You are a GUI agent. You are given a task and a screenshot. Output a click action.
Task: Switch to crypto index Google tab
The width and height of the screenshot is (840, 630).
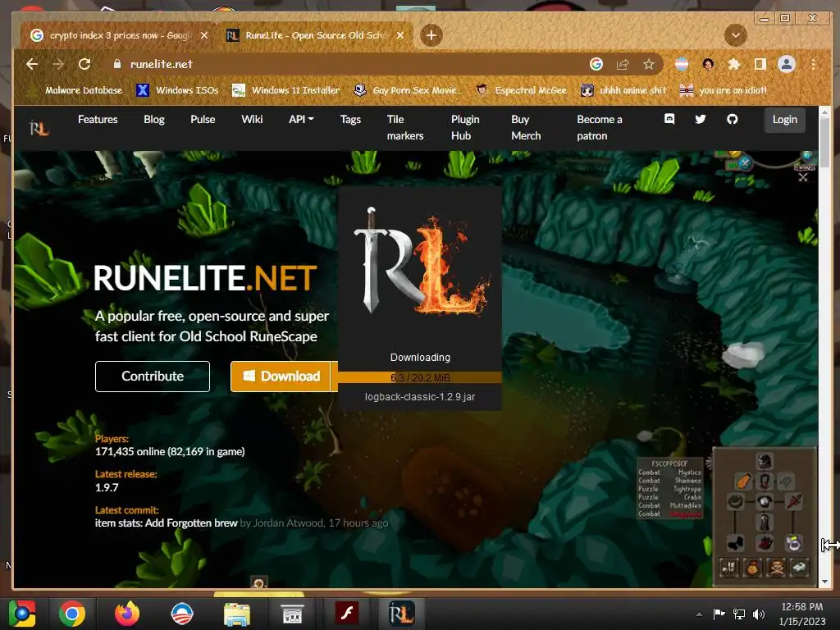(x=118, y=35)
